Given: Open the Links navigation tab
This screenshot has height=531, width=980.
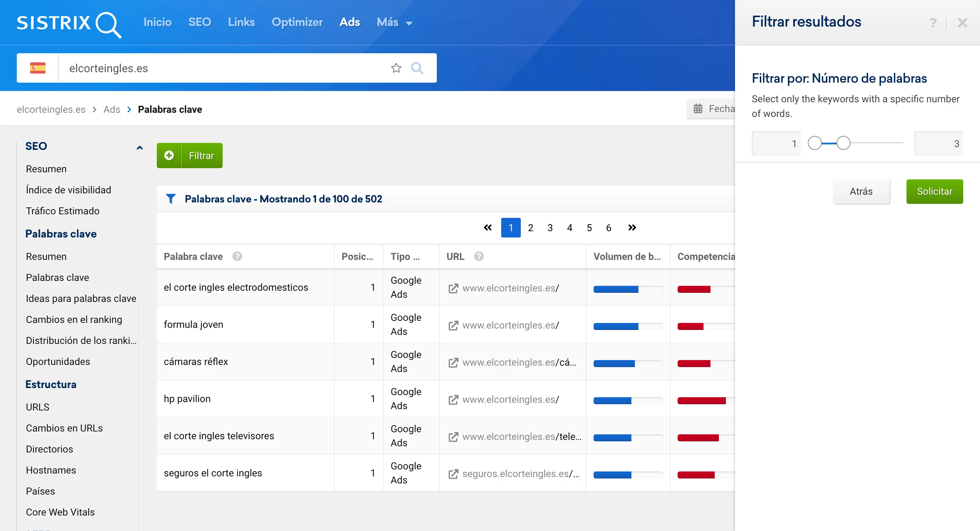Looking at the screenshot, I should pyautogui.click(x=241, y=22).
